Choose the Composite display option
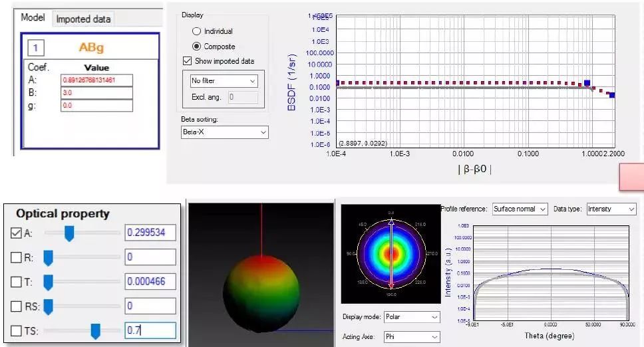Image resolution: width=644 pixels, height=347 pixels. 196,47
